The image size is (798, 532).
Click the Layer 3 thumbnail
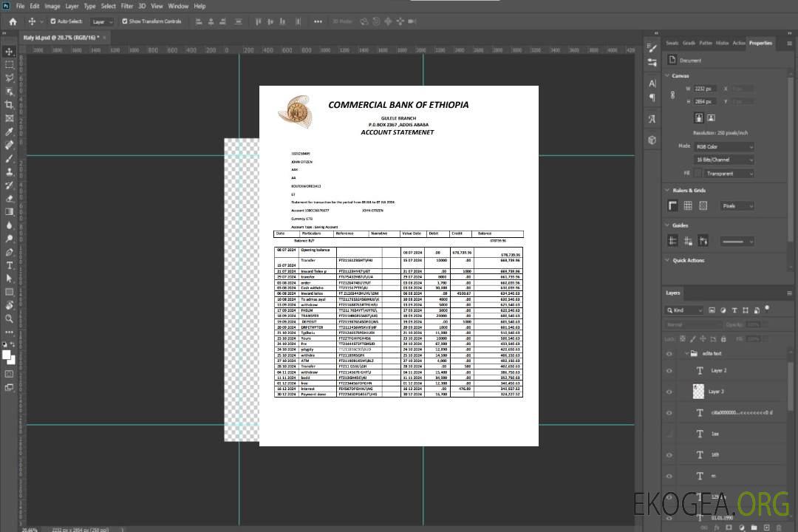coord(699,391)
